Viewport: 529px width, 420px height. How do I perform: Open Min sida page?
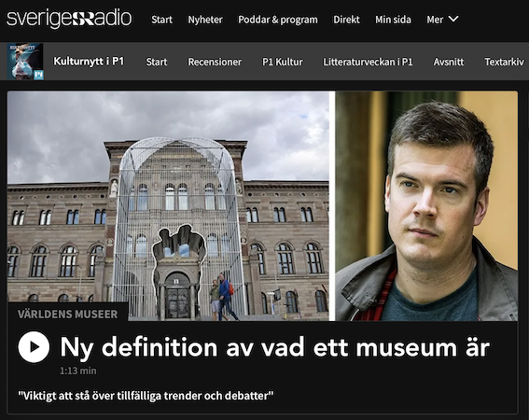393,20
